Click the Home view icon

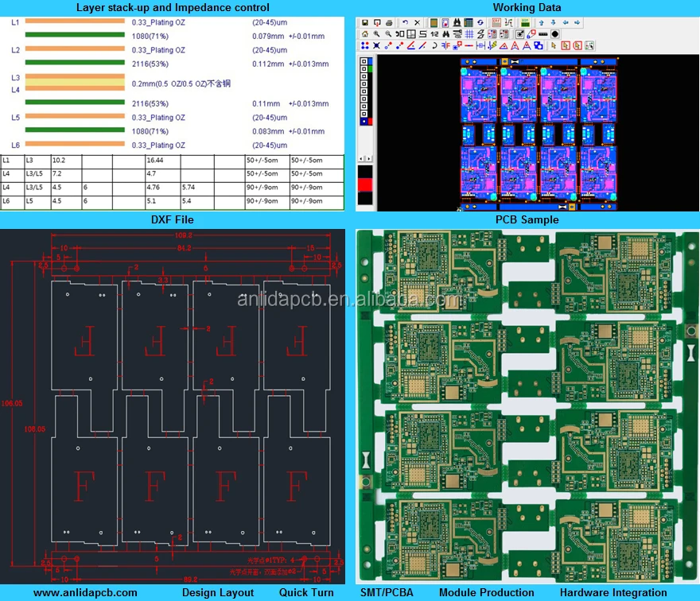[x=364, y=34]
